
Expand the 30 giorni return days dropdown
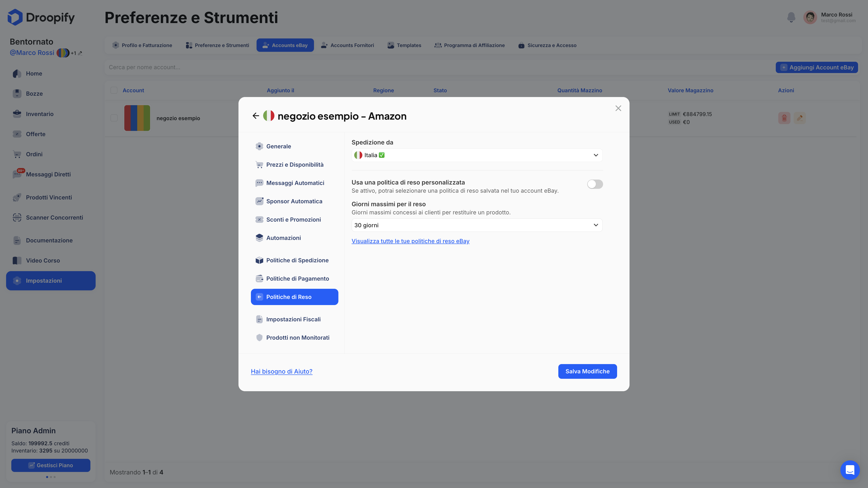tap(476, 225)
